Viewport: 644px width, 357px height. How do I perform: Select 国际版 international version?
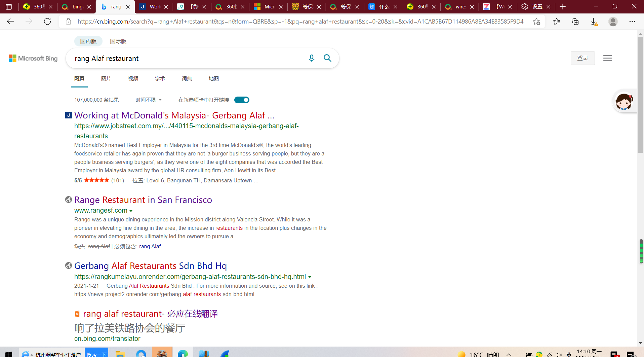click(x=118, y=41)
